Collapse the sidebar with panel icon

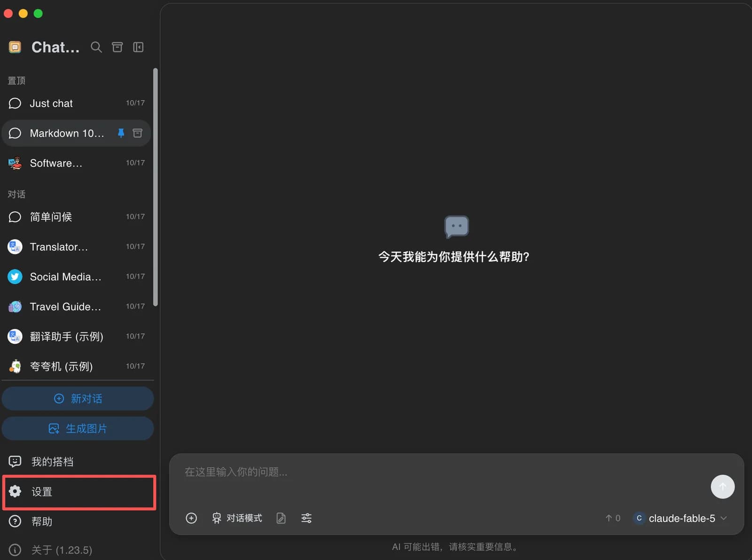click(x=138, y=47)
